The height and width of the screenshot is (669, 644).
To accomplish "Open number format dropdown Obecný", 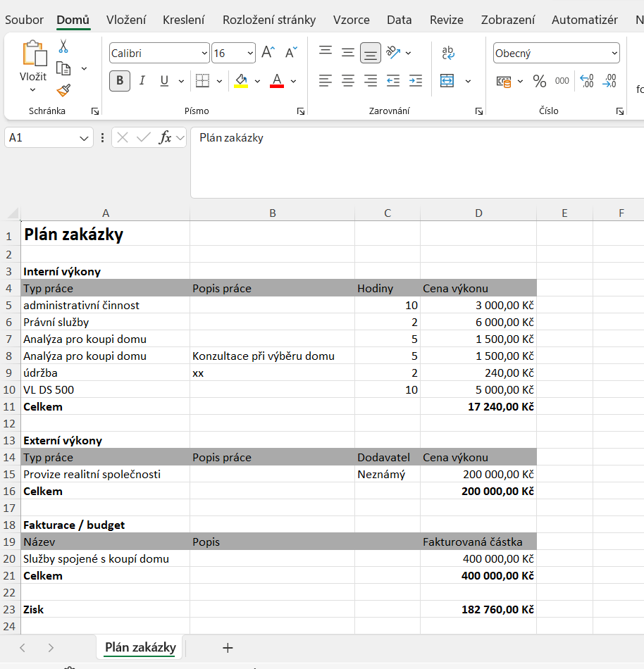I will click(614, 54).
